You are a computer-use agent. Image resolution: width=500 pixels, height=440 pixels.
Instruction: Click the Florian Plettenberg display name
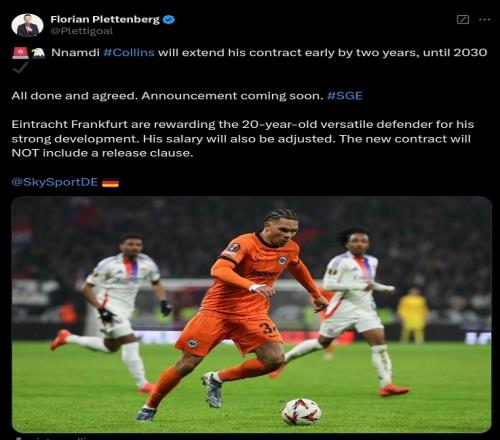click(105, 20)
